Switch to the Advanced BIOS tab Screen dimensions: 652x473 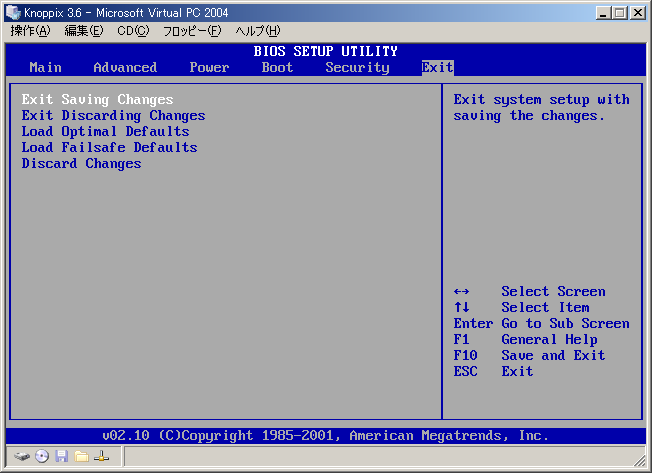pyautogui.click(x=125, y=67)
